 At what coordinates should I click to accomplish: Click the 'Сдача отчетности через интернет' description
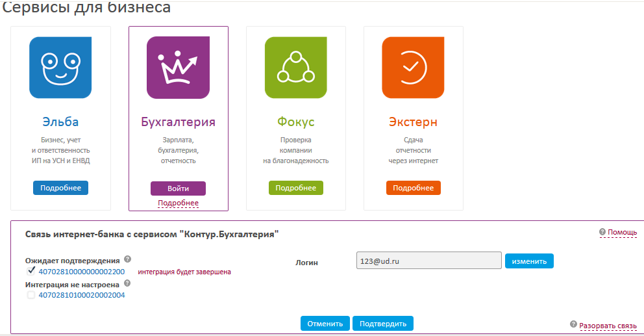coord(413,151)
